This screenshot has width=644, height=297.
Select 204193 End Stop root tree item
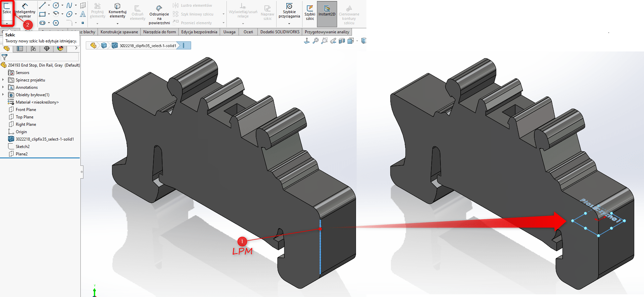[x=40, y=65]
